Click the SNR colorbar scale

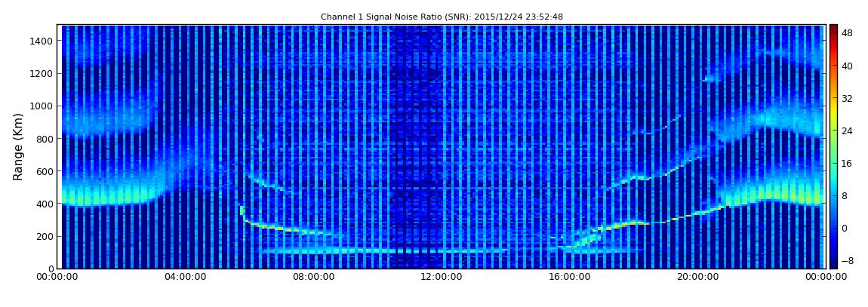pos(833,146)
